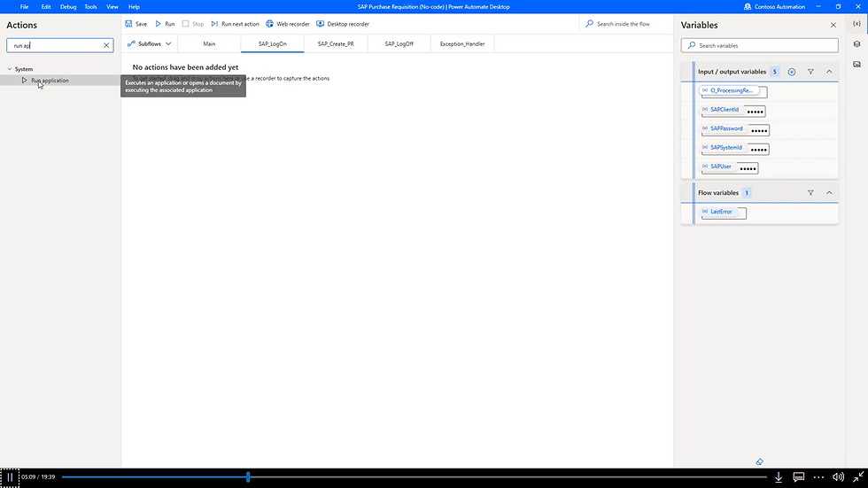Close the Variables panel
The width and height of the screenshot is (868, 488).
point(833,25)
